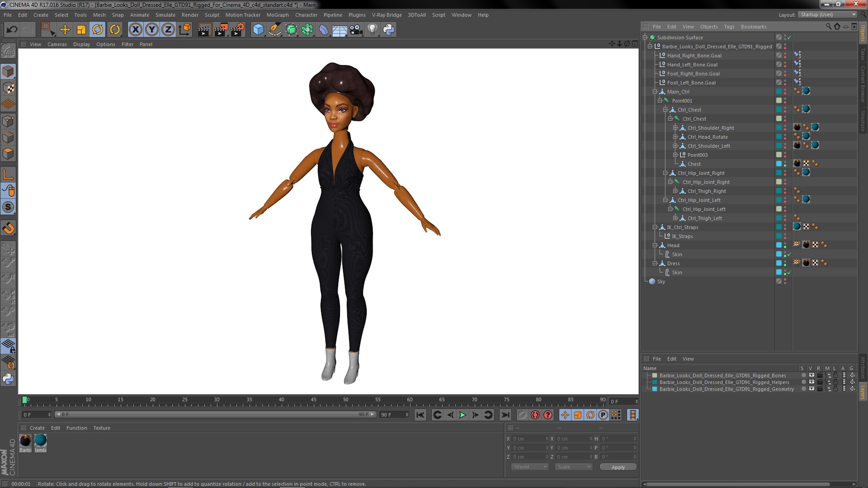Click the deformer objects icon

click(324, 30)
